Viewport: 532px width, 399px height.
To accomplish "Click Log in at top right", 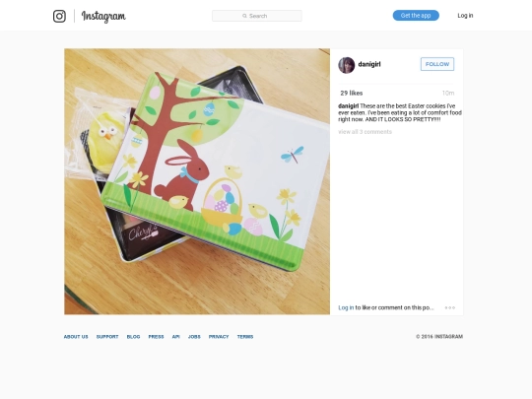I will coord(465,16).
